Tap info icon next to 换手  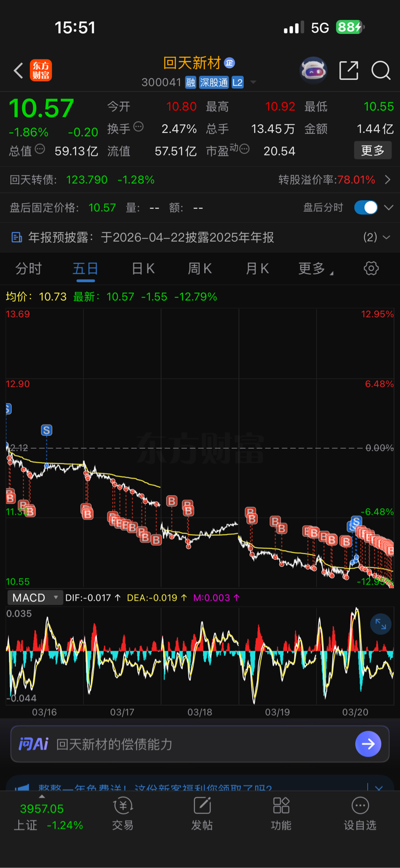click(138, 126)
